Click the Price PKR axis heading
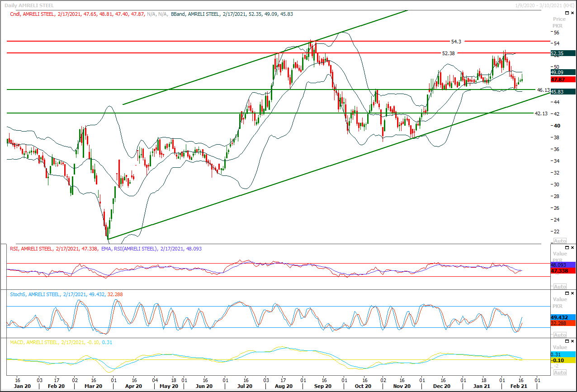This screenshot has height=392, width=577. coord(559,23)
